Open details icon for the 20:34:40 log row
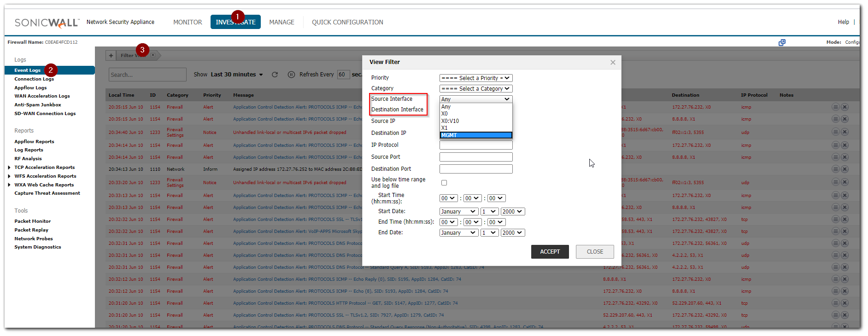 (835, 132)
